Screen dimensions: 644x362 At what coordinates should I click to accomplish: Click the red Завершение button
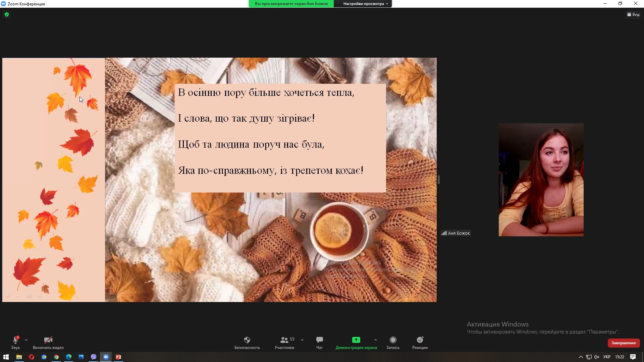(x=624, y=343)
